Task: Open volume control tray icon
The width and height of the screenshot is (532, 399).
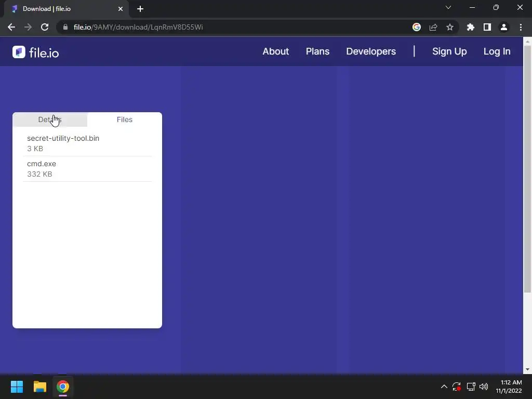Action: tap(484, 387)
